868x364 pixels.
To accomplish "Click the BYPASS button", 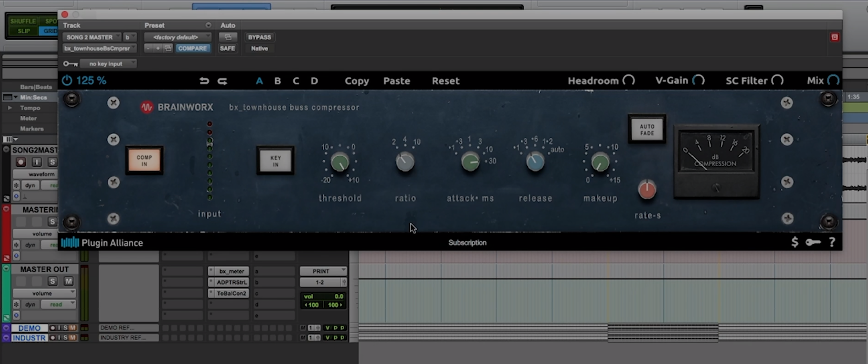I will (259, 37).
